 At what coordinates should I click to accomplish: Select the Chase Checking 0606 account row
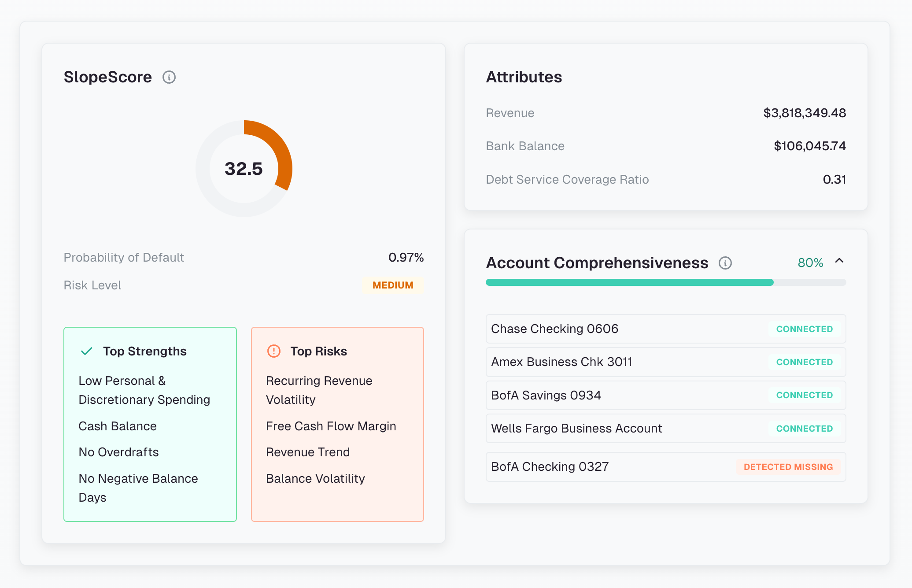coord(617,329)
